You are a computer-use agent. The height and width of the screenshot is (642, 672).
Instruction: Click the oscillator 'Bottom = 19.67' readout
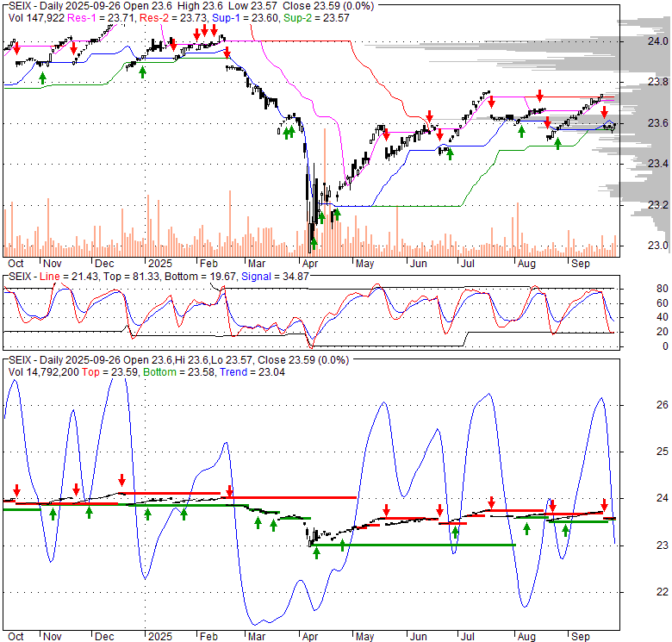tap(200, 277)
